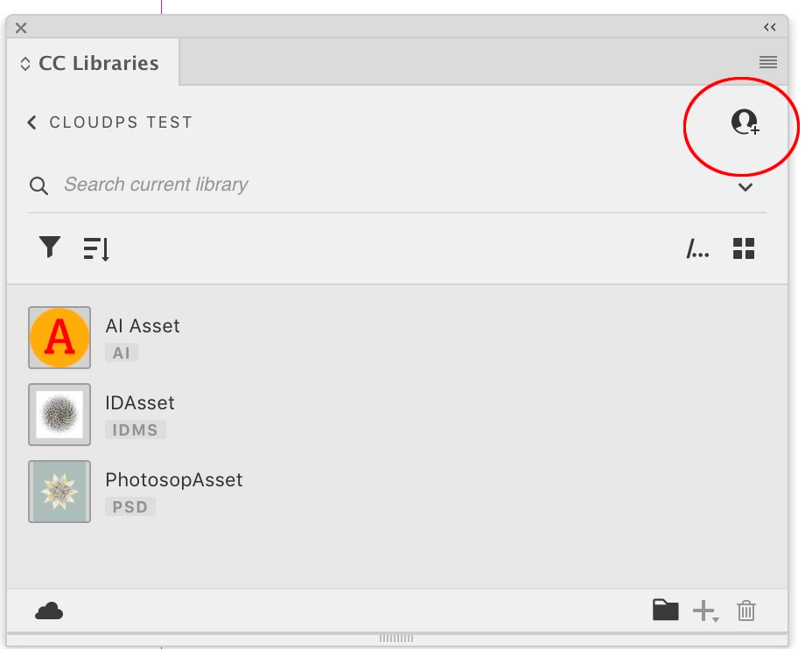Select the PhotosopAsset thumbnail

59,492
